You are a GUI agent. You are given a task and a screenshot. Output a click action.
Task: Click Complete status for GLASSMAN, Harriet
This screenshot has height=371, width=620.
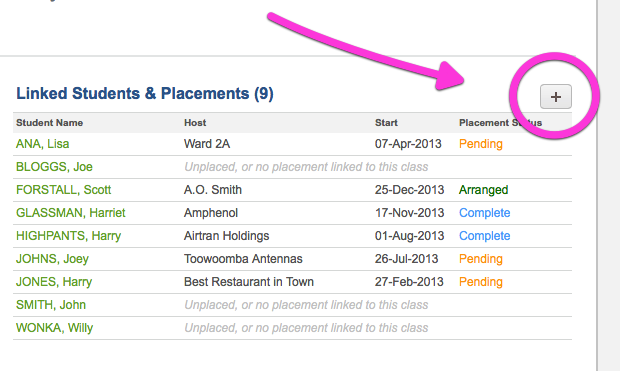tap(484, 213)
